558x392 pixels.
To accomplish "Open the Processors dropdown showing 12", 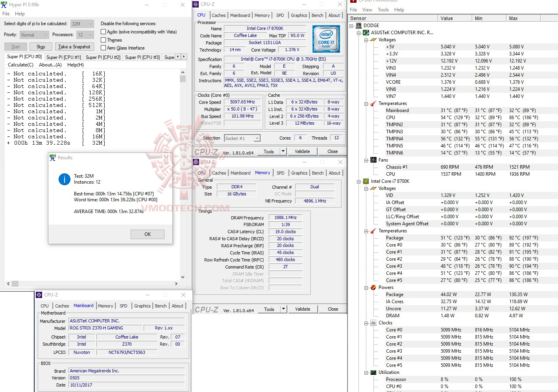I will coord(85,35).
